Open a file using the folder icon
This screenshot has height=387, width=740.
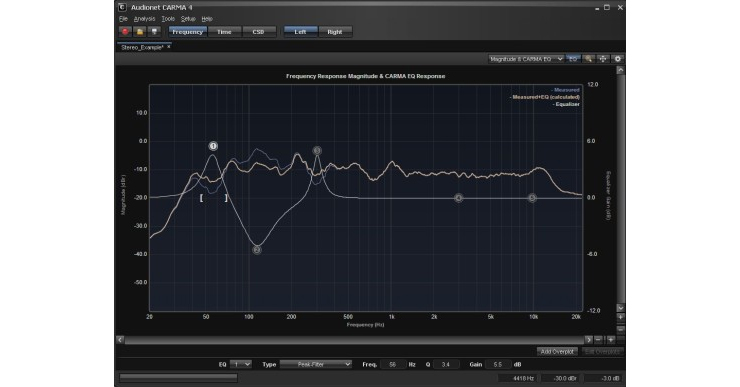click(139, 32)
